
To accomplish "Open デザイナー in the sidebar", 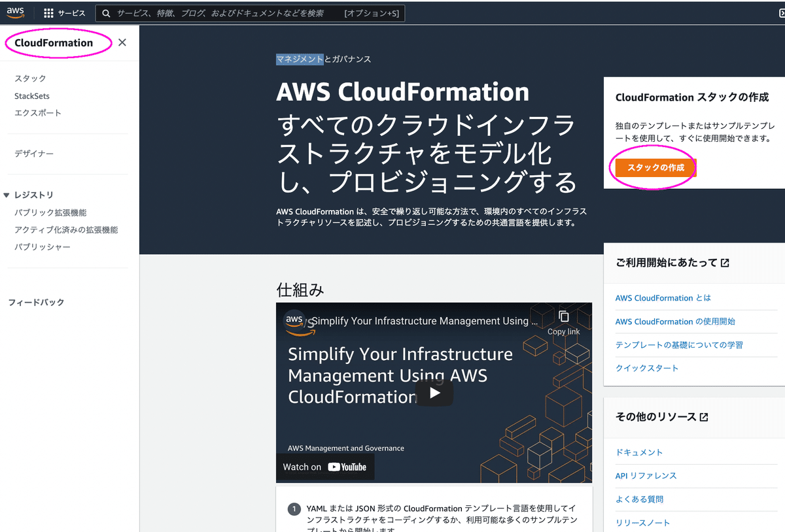I will [34, 154].
